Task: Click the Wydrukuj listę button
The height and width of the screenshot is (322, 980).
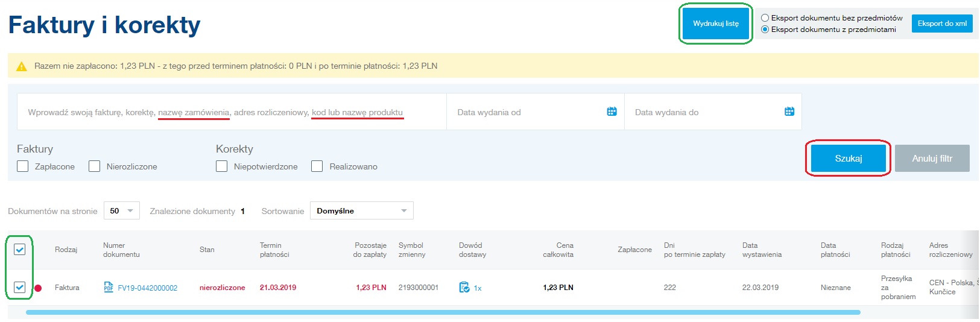Action: (x=715, y=24)
